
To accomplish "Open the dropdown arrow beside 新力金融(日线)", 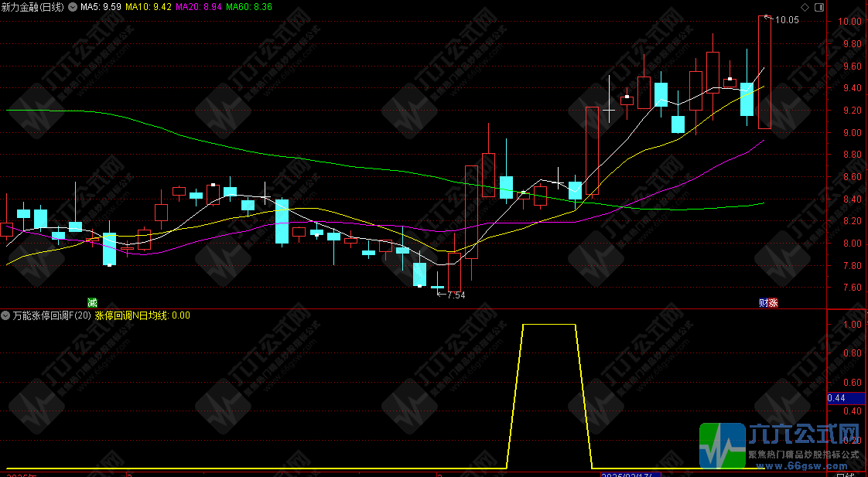I will pyautogui.click(x=73, y=7).
